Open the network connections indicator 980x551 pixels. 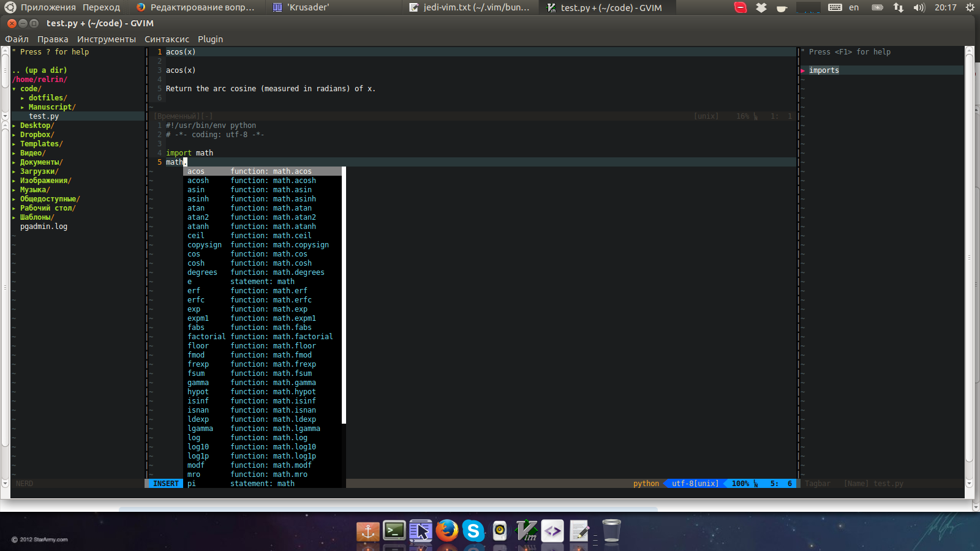click(x=899, y=7)
